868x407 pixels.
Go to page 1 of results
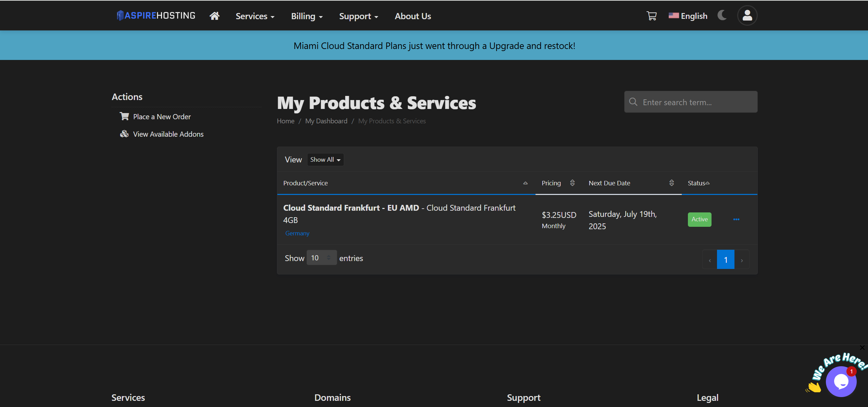pos(726,260)
